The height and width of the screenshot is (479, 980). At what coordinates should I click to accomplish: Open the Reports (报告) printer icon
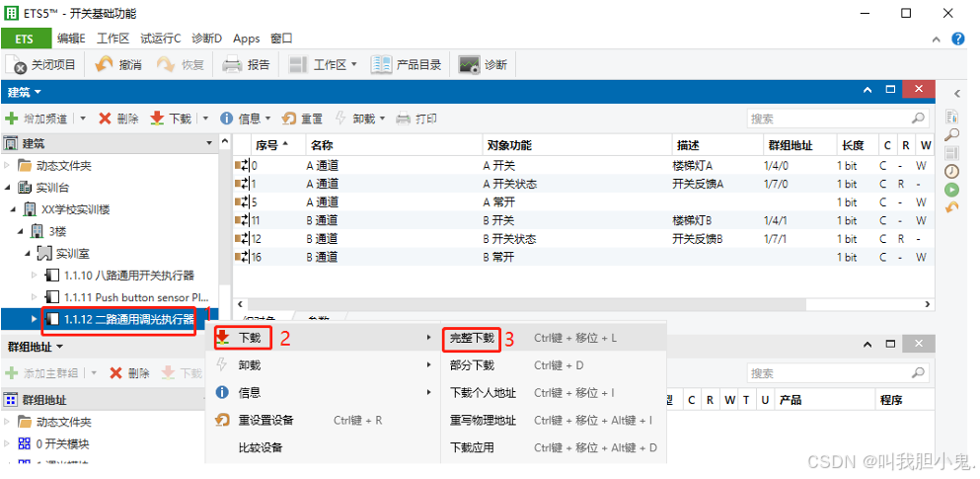point(232,65)
